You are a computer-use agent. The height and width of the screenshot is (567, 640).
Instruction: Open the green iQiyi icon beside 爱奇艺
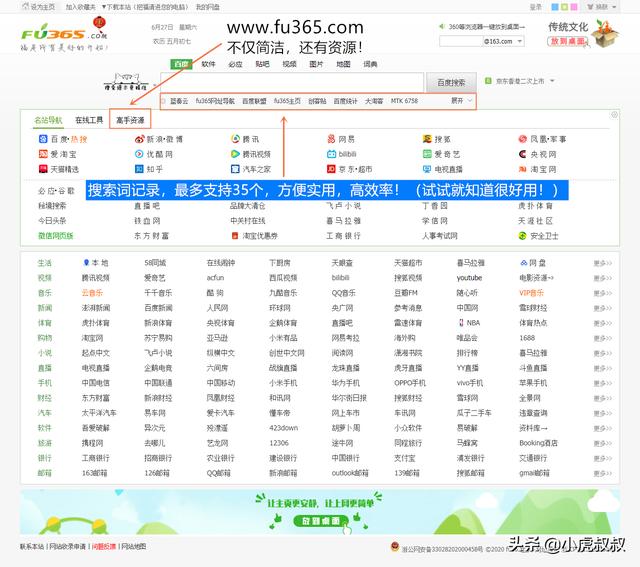(427, 154)
